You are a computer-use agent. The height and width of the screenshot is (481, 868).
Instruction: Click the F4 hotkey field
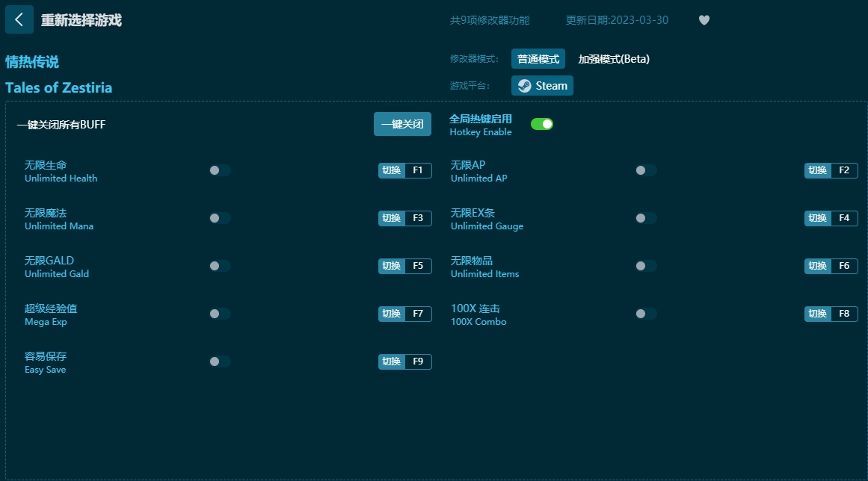pos(844,218)
